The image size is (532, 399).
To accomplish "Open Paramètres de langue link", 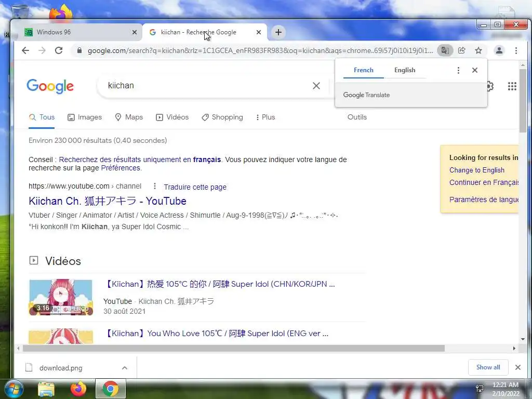I will point(484,199).
